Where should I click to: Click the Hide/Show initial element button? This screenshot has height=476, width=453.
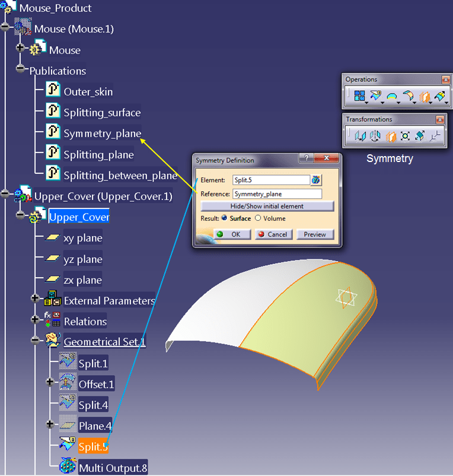(267, 206)
